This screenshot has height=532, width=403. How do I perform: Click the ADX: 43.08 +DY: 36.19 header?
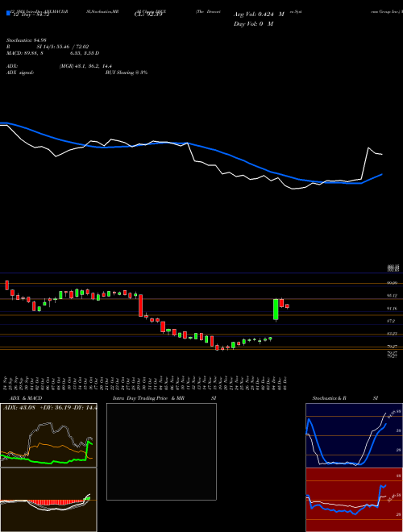click(49, 407)
